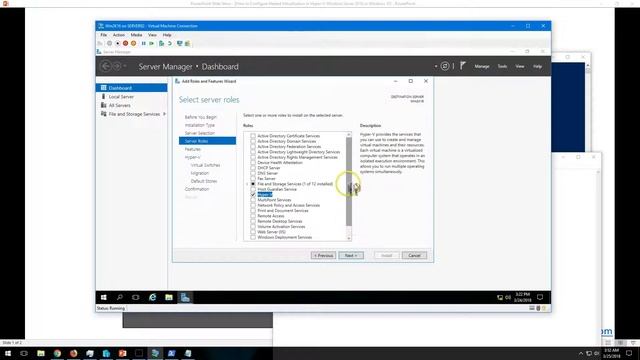Check Active Directory Domain Services role
640x360 pixels.
pyautogui.click(x=253, y=141)
